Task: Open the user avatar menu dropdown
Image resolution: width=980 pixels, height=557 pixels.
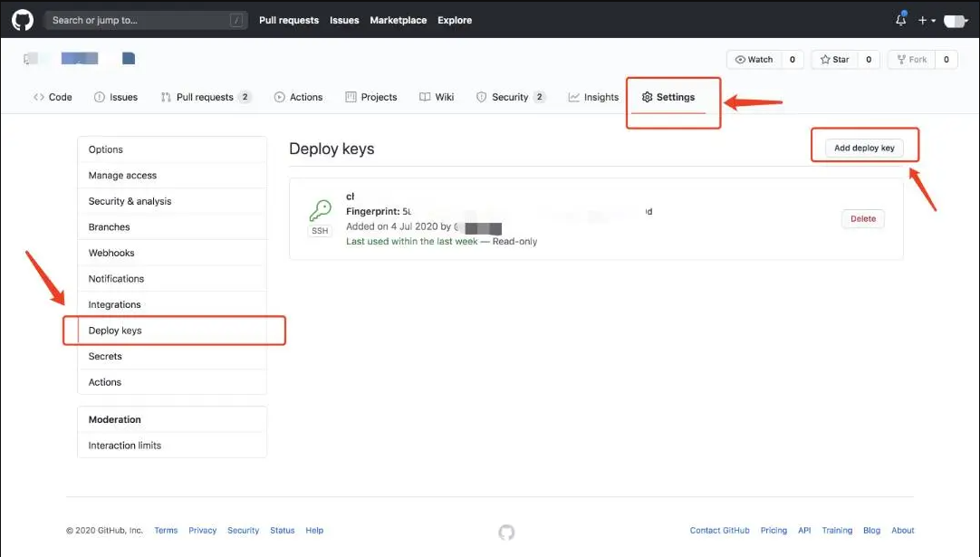Action: (956, 20)
